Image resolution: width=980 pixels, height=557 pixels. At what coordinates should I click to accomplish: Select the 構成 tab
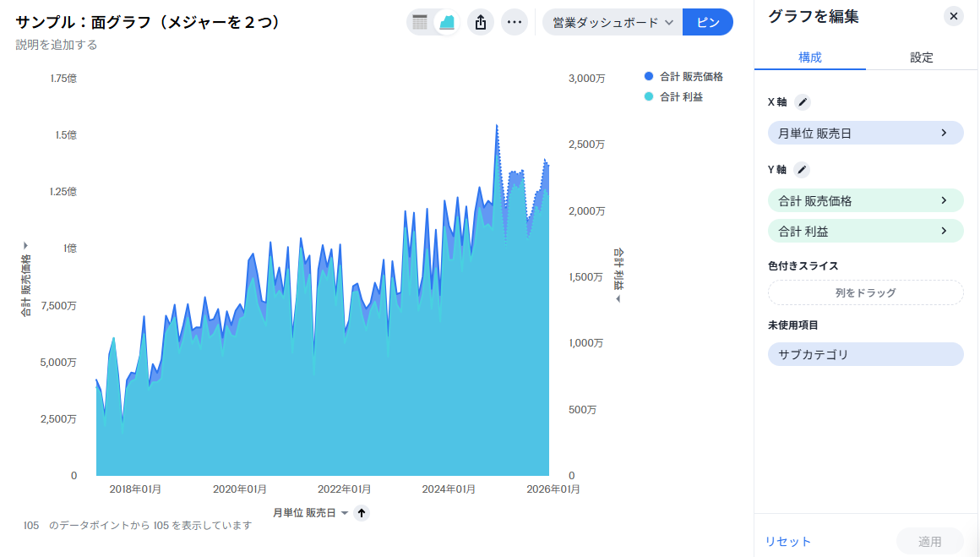[809, 57]
